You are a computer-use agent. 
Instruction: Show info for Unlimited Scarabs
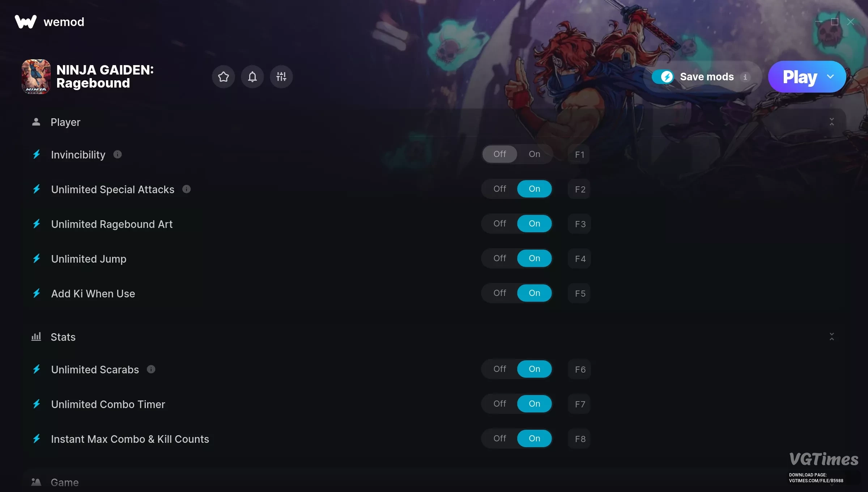click(151, 369)
